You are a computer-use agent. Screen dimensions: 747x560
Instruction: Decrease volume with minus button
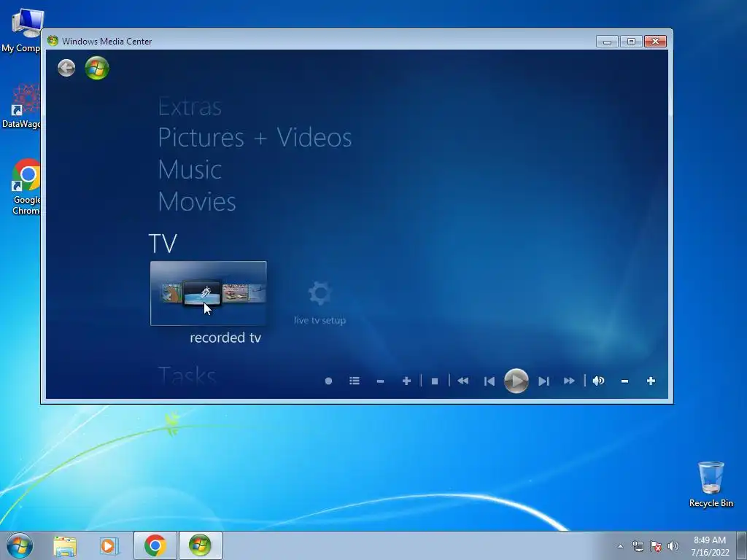coord(624,381)
